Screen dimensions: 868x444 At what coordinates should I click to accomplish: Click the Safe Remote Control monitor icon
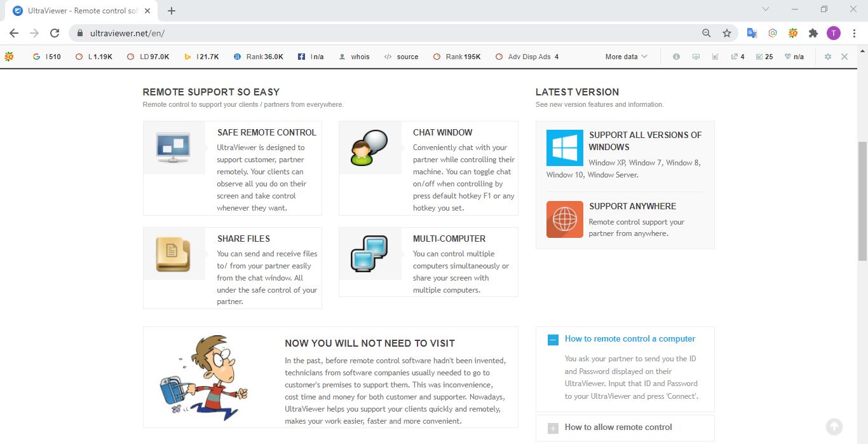[x=173, y=148]
